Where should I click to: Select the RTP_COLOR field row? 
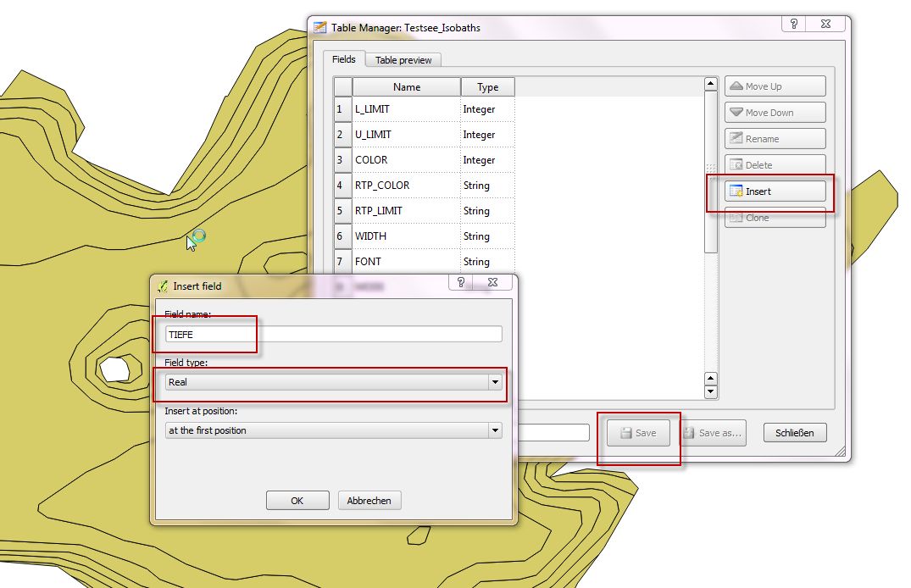[x=406, y=186]
